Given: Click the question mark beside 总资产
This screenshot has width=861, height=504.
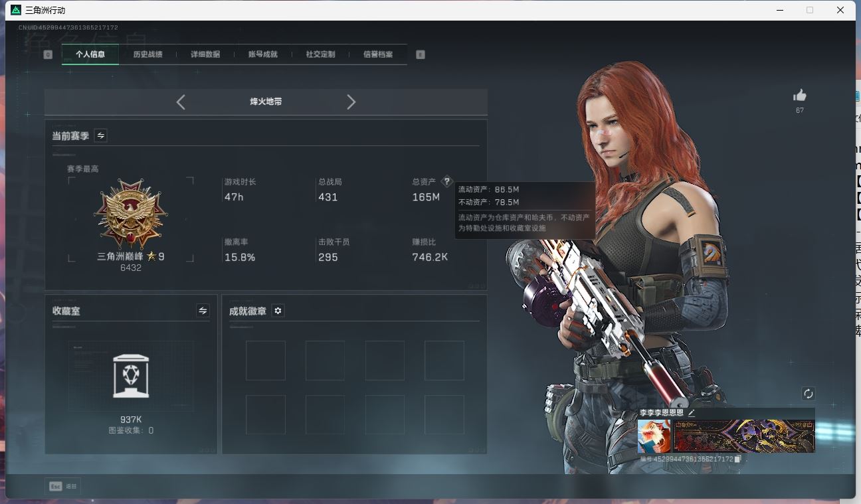Looking at the screenshot, I should [x=446, y=181].
